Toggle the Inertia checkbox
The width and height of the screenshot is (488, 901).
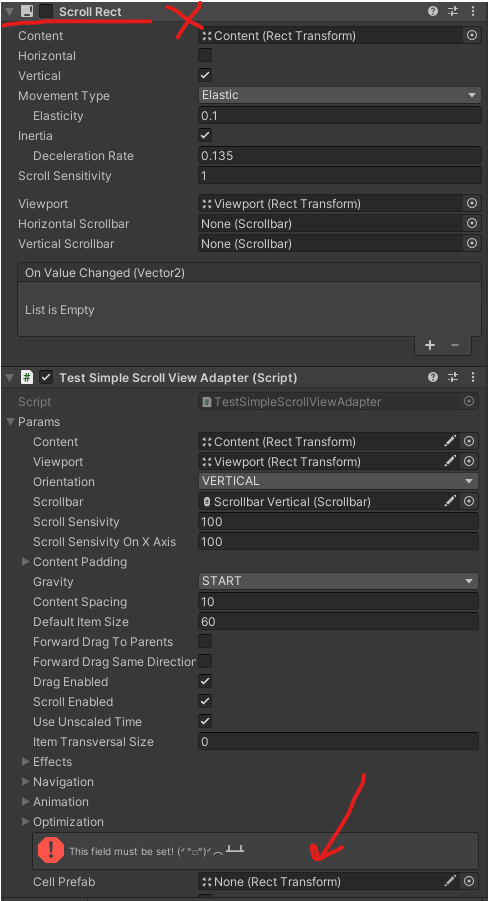coord(205,136)
